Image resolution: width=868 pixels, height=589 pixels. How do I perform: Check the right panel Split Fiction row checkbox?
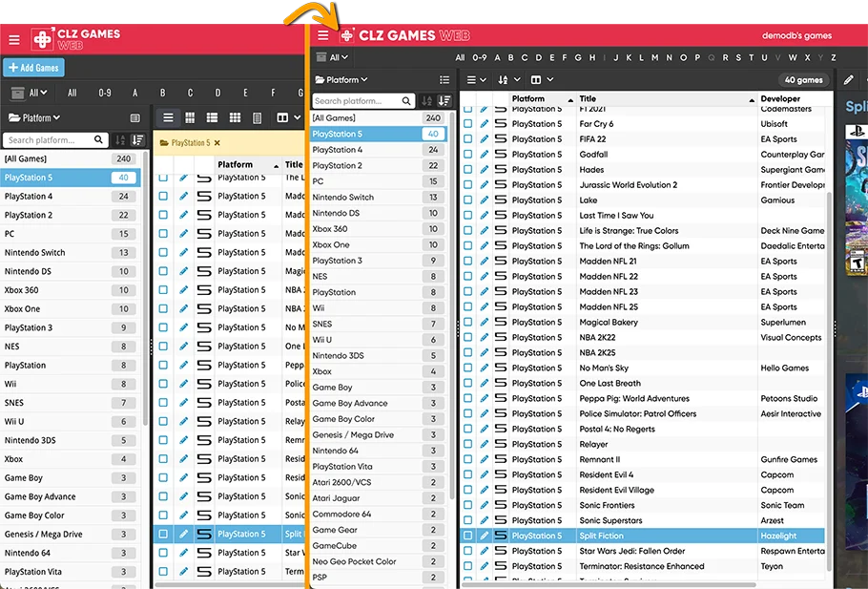click(467, 536)
